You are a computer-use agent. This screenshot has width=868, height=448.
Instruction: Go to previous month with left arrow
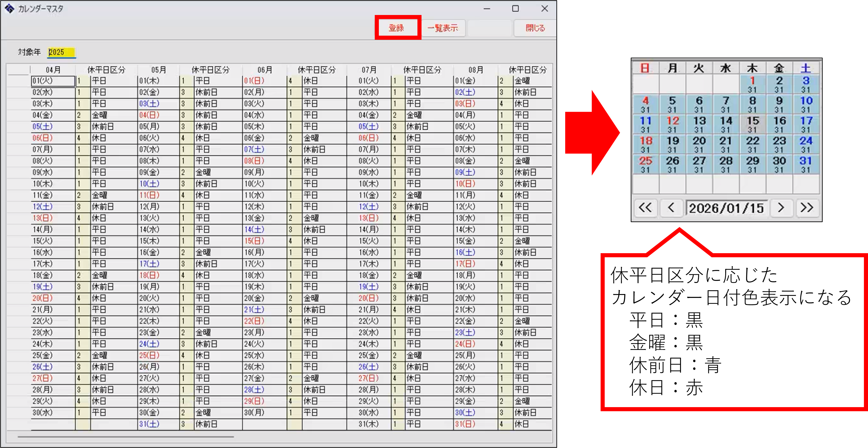point(671,208)
